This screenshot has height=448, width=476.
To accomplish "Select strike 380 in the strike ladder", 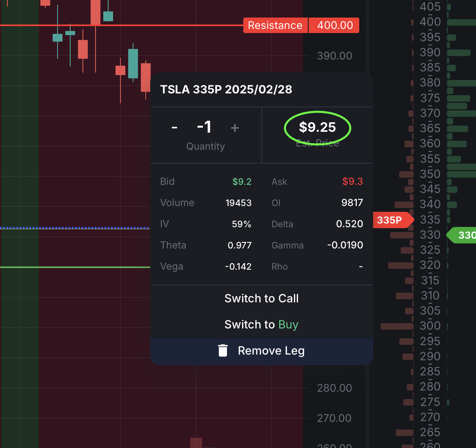I will coord(430,82).
